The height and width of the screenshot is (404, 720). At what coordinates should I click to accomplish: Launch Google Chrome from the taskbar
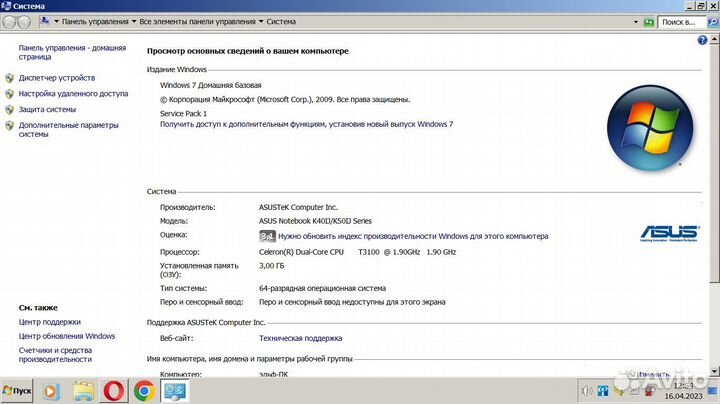click(x=144, y=392)
